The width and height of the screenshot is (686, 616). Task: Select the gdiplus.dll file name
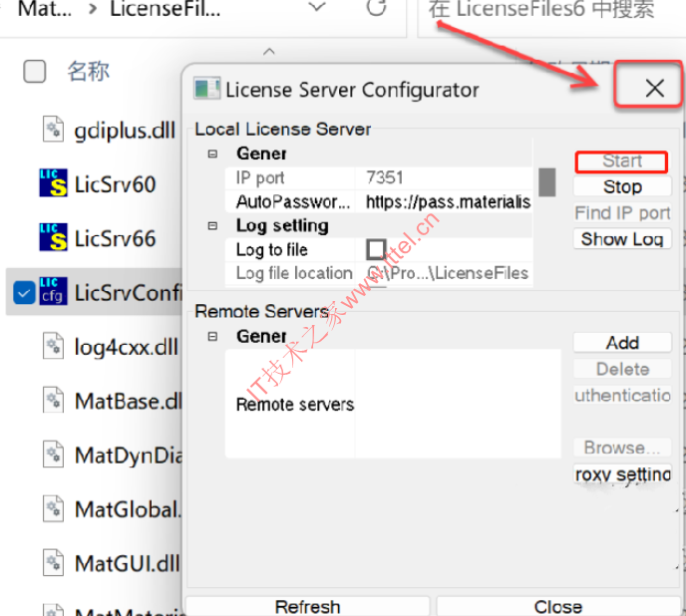coord(125,130)
